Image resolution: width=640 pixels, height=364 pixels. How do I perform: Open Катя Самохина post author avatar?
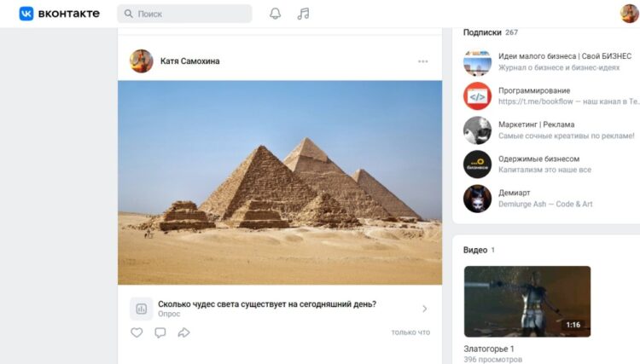[x=141, y=61]
